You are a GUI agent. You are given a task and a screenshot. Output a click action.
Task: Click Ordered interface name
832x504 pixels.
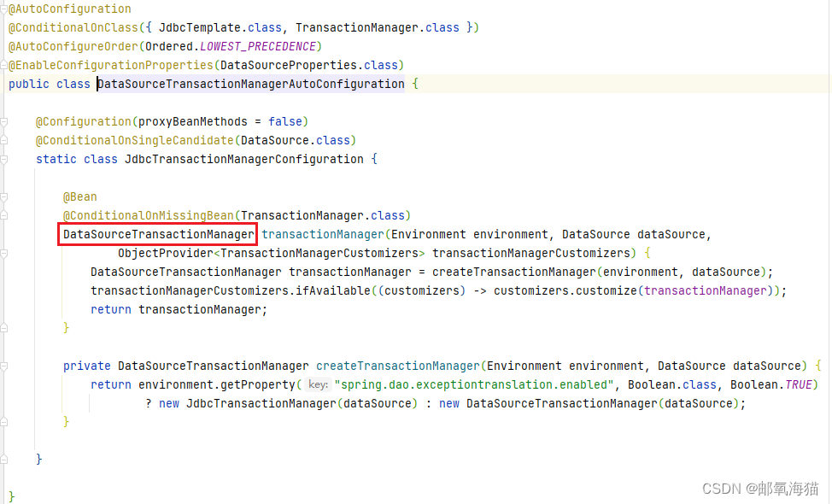(x=169, y=47)
